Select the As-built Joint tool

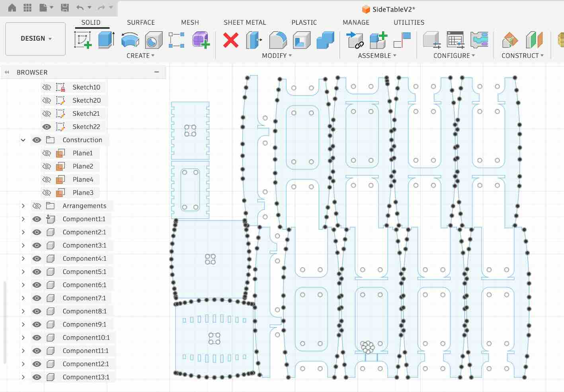402,40
